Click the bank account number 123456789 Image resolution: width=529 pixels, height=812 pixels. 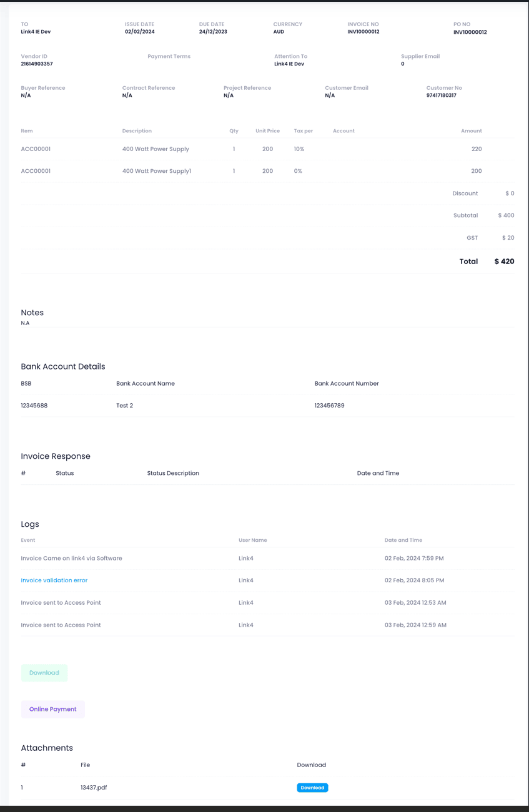click(329, 406)
